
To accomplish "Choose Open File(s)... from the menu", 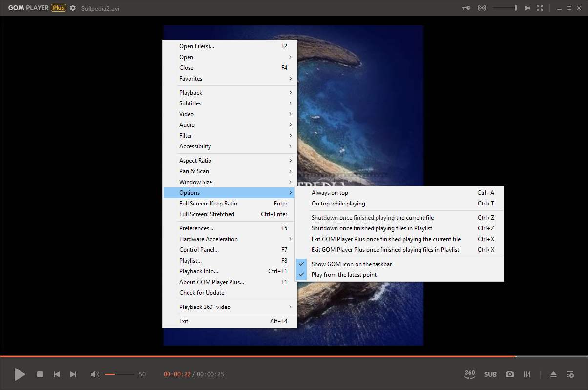I will [x=230, y=46].
